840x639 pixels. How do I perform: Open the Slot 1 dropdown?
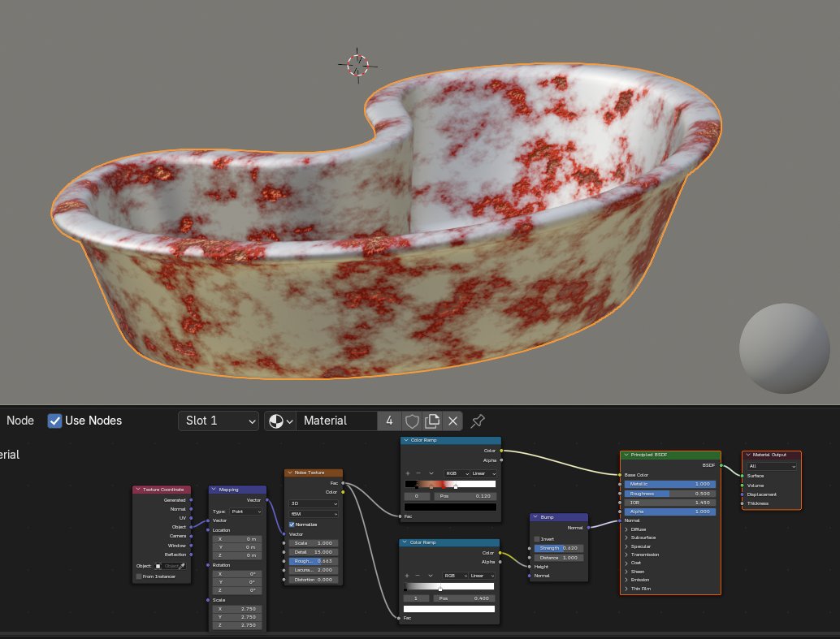pyautogui.click(x=219, y=421)
